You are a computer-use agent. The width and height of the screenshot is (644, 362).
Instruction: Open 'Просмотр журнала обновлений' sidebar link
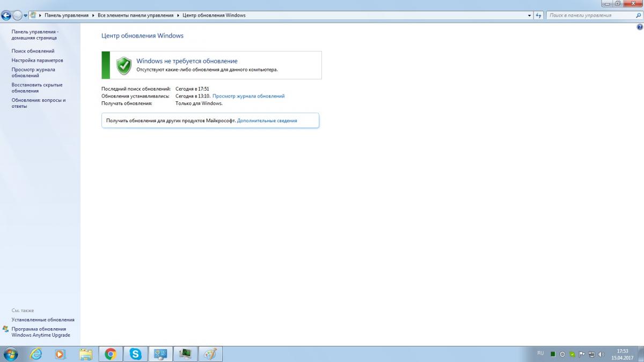coord(33,72)
